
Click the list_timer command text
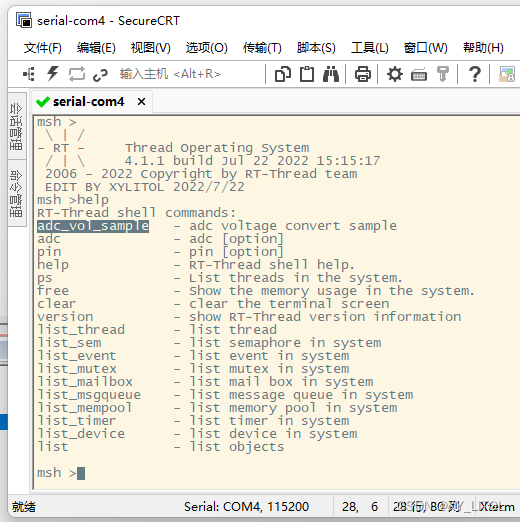77,421
